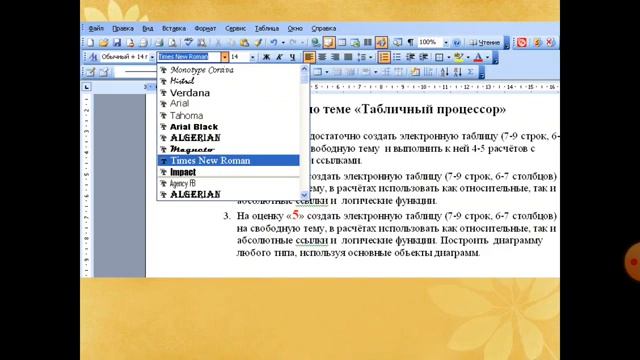Viewport: 640px width, 360px height.
Task: Open Print Preview from the standard toolbar
Action: (x=172, y=42)
